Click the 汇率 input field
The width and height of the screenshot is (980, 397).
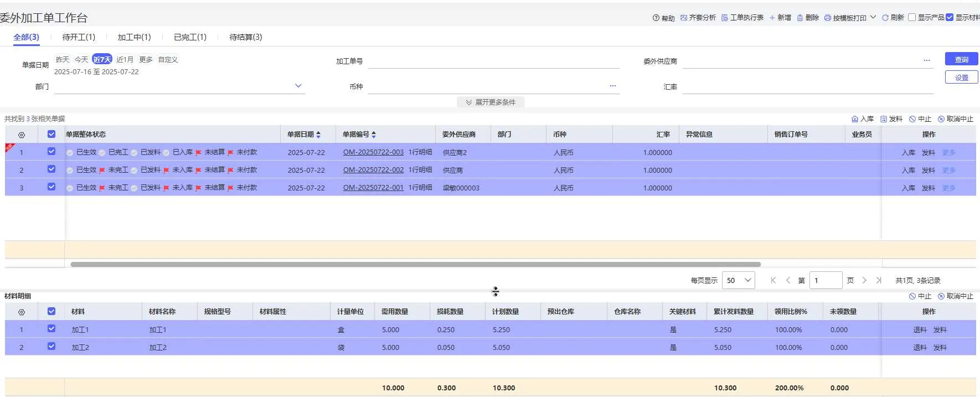808,86
